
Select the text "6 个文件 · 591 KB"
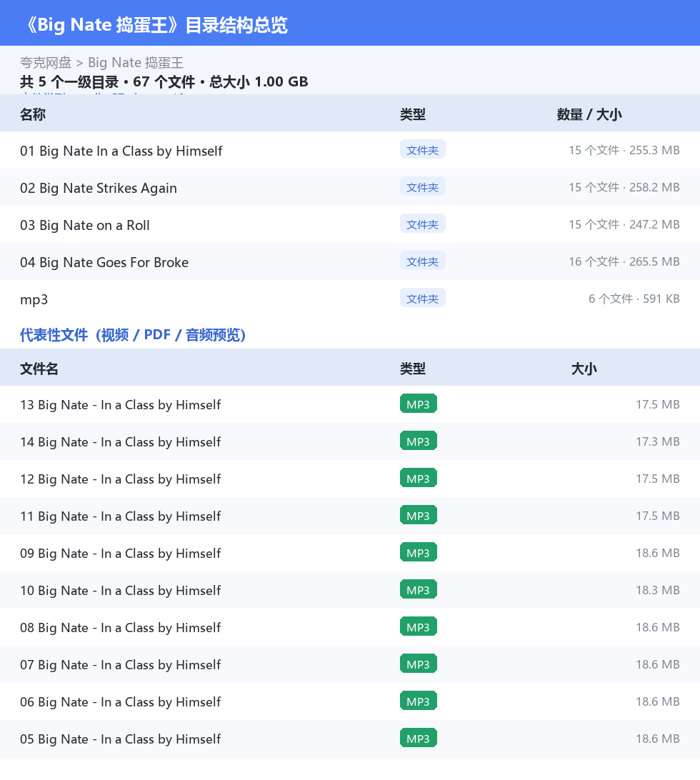pyautogui.click(x=634, y=299)
